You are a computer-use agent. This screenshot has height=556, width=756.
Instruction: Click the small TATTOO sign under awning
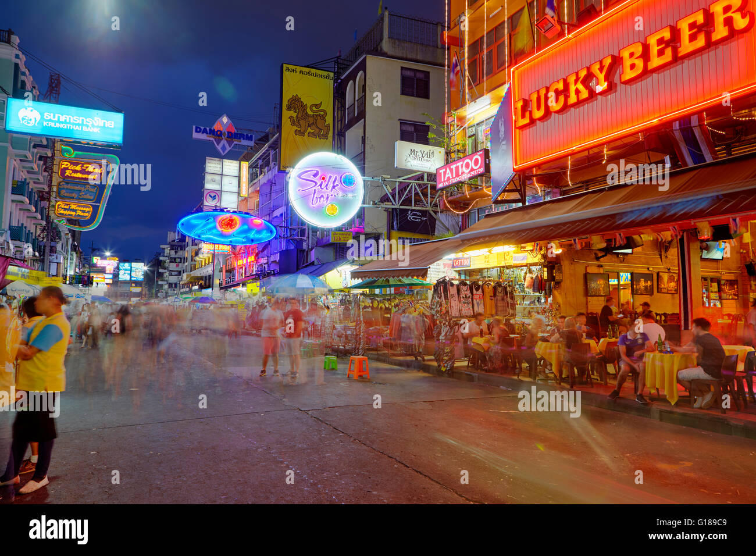coord(461,263)
